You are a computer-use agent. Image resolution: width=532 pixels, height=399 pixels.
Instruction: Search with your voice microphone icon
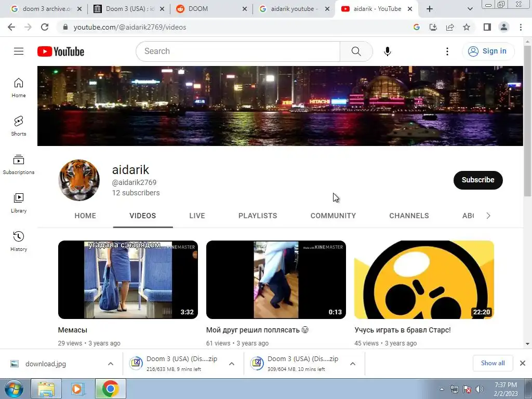[x=387, y=51]
